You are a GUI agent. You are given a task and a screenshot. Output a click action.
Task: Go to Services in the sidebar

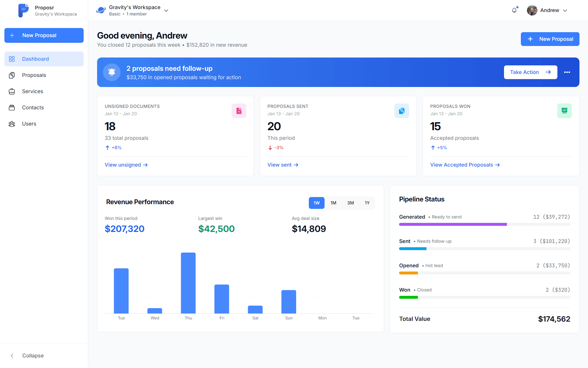(32, 91)
